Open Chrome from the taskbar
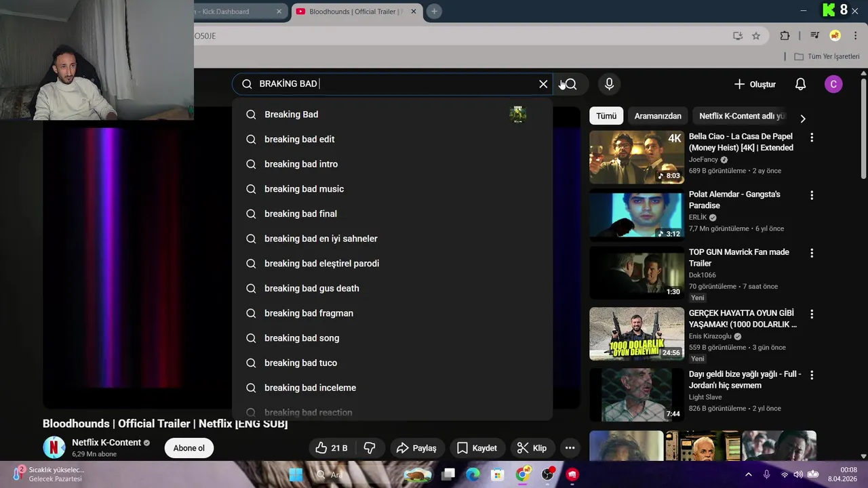Screen dimensions: 868x488 click(522, 474)
